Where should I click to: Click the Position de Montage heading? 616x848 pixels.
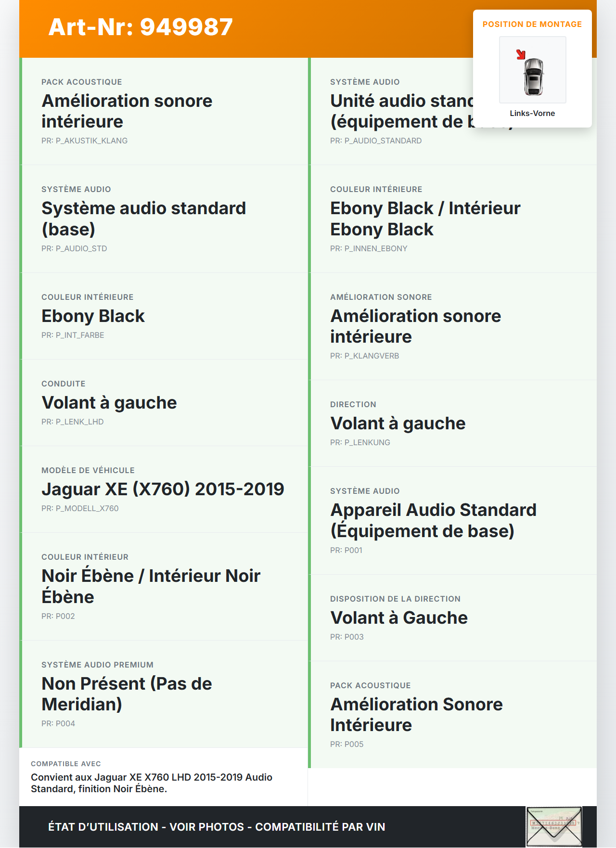point(532,25)
